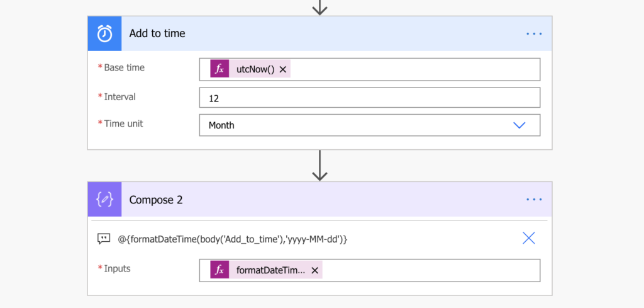
Task: Click the Compose 2 title text
Action: coord(156,200)
